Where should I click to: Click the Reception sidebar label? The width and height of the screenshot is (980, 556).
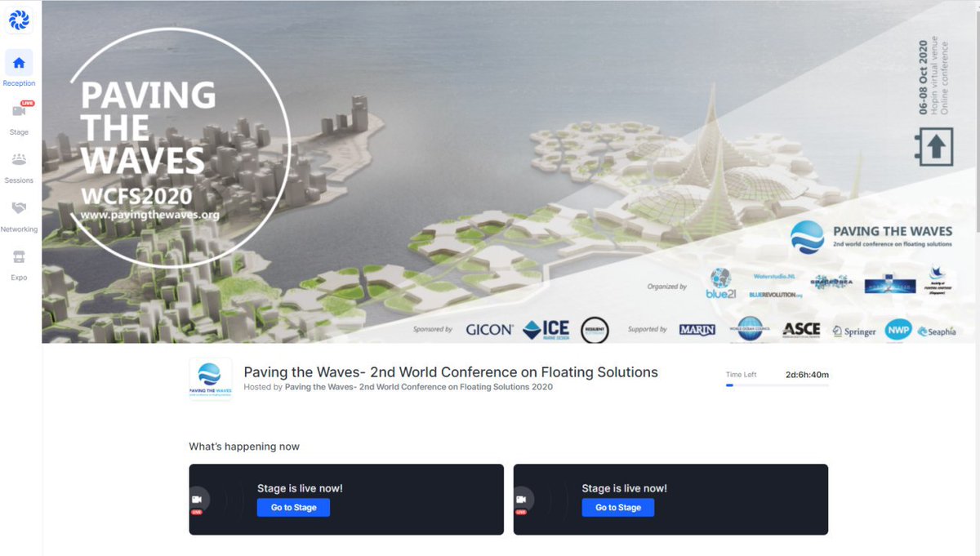tap(19, 83)
